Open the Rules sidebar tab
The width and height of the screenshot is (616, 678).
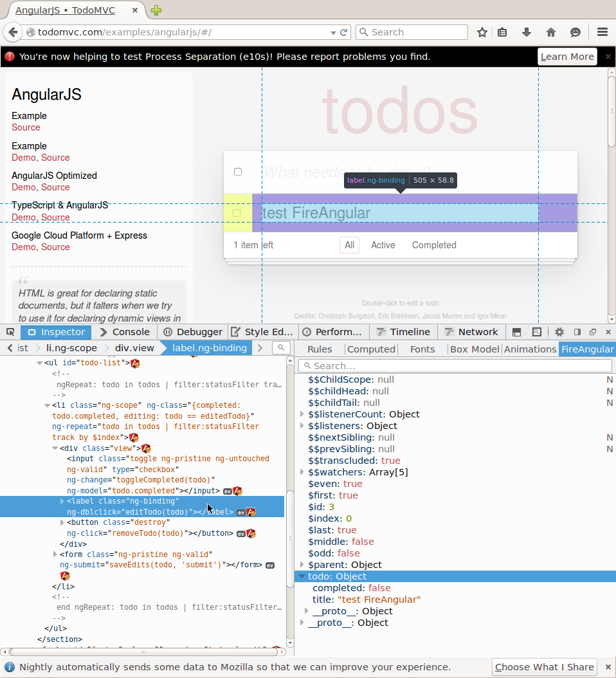coord(320,349)
